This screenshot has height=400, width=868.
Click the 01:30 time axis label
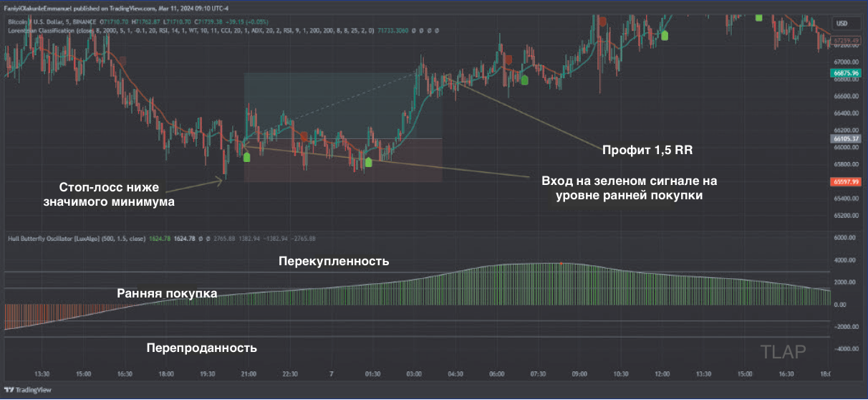(372, 373)
